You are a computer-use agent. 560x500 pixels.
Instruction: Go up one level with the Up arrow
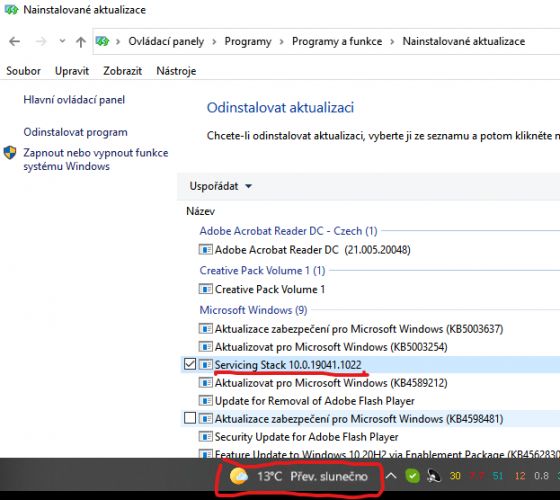coord(81,42)
